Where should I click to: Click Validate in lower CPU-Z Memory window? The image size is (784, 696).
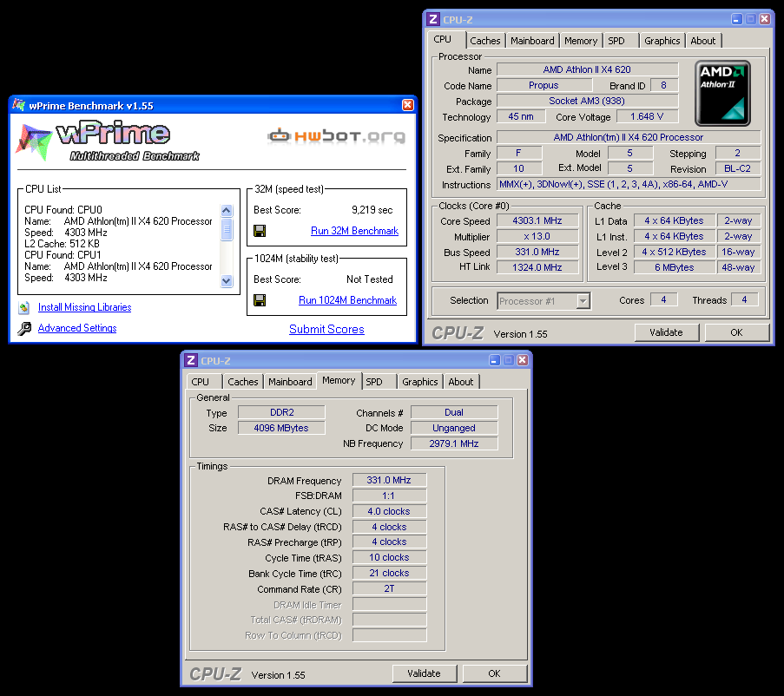(424, 673)
